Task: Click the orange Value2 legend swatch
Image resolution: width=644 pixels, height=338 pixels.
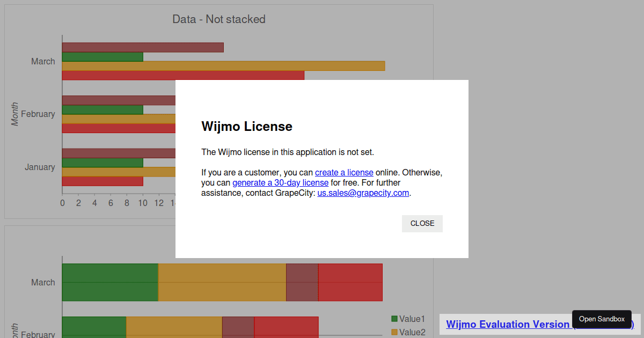Action: (394, 333)
